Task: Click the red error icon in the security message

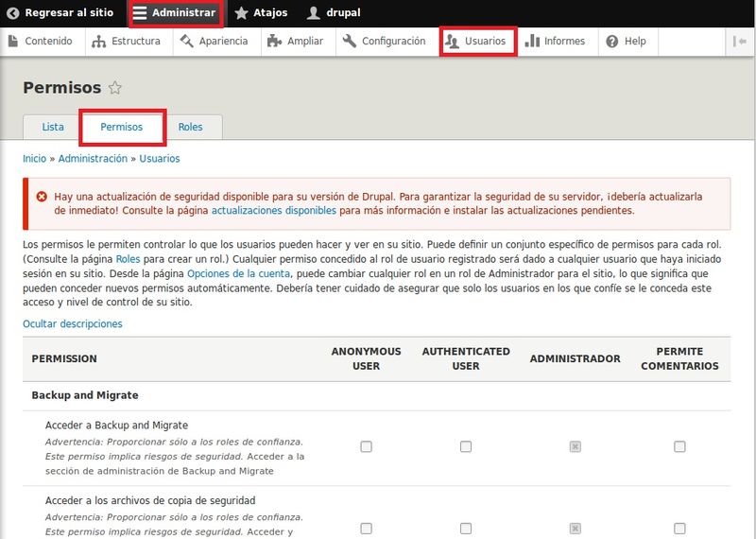Action: coord(42,197)
